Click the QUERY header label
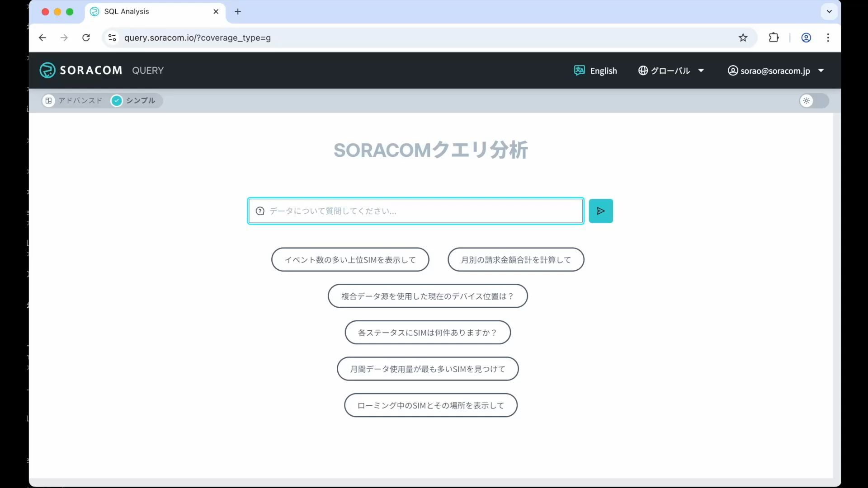This screenshot has width=868, height=488. pos(148,70)
